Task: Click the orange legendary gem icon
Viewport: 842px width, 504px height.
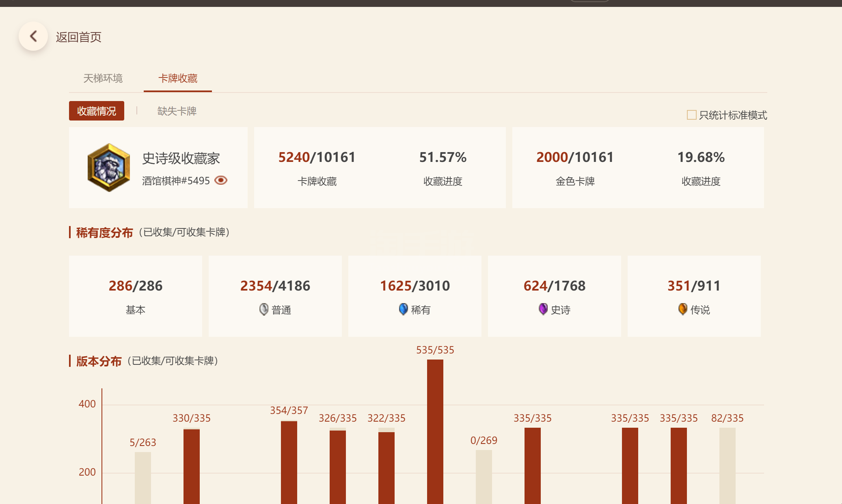Action: click(682, 309)
